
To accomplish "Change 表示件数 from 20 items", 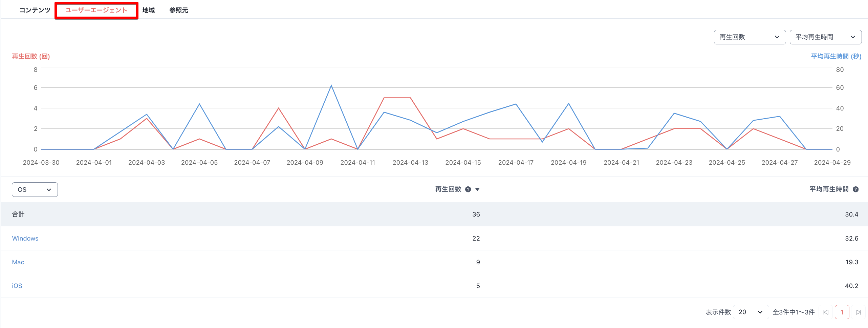I will pos(751,312).
